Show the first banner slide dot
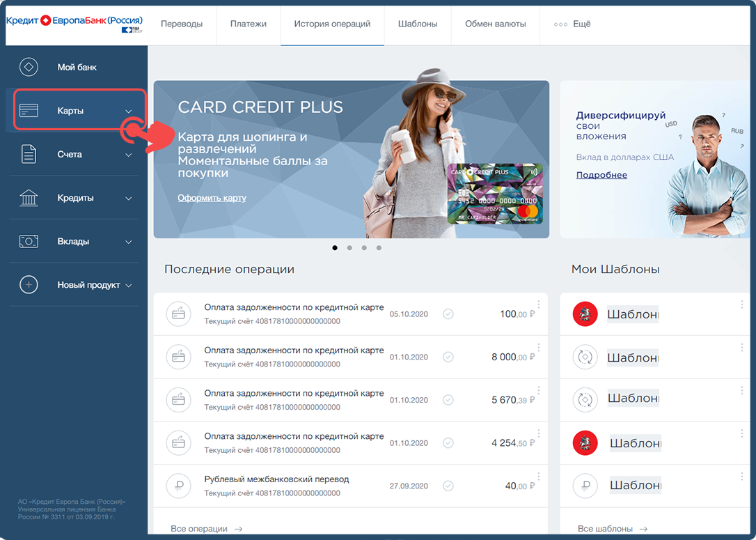This screenshot has width=756, height=540. (x=335, y=248)
